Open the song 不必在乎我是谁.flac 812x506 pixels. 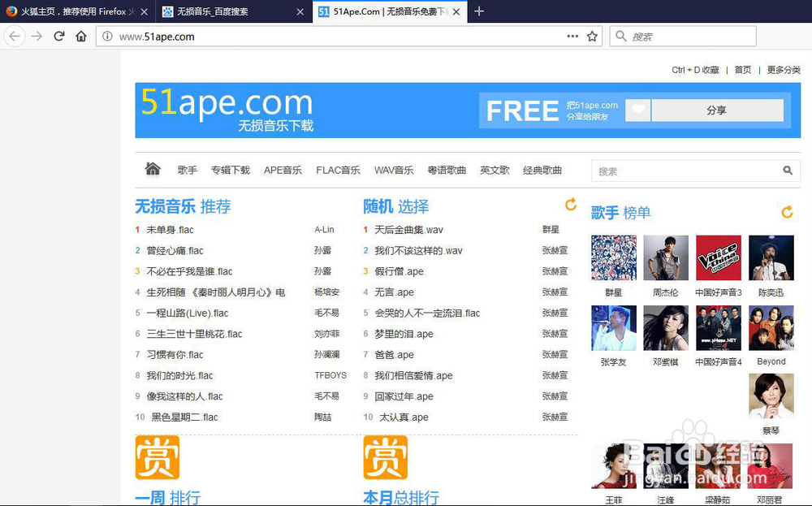tap(189, 271)
